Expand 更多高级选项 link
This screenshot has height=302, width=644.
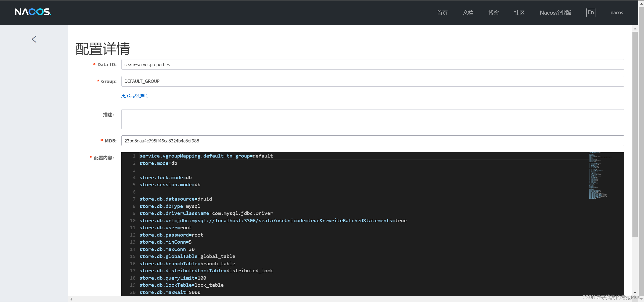click(135, 96)
